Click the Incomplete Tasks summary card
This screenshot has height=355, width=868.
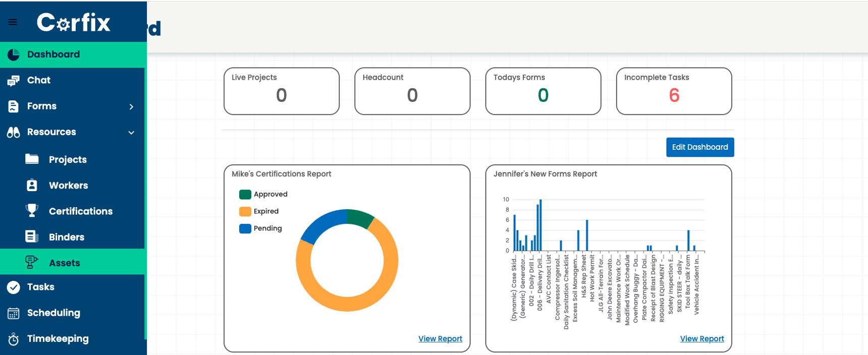point(674,91)
